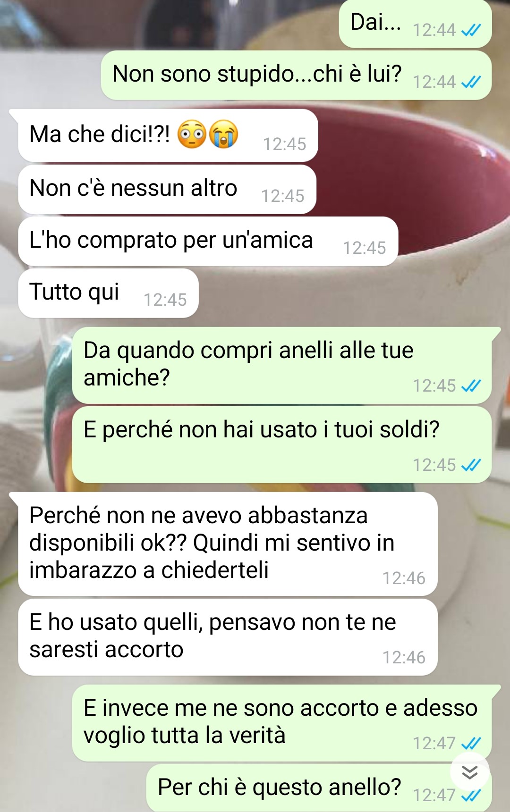The image size is (510, 812).
Task: Tap read checkmarks on 'tutta la verità' message
Action: 471,744
